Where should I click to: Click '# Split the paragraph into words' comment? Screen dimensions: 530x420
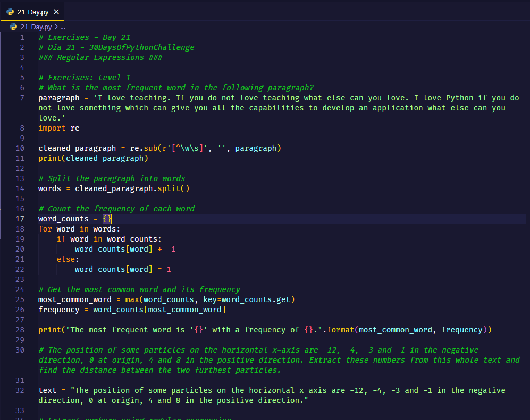(x=112, y=178)
